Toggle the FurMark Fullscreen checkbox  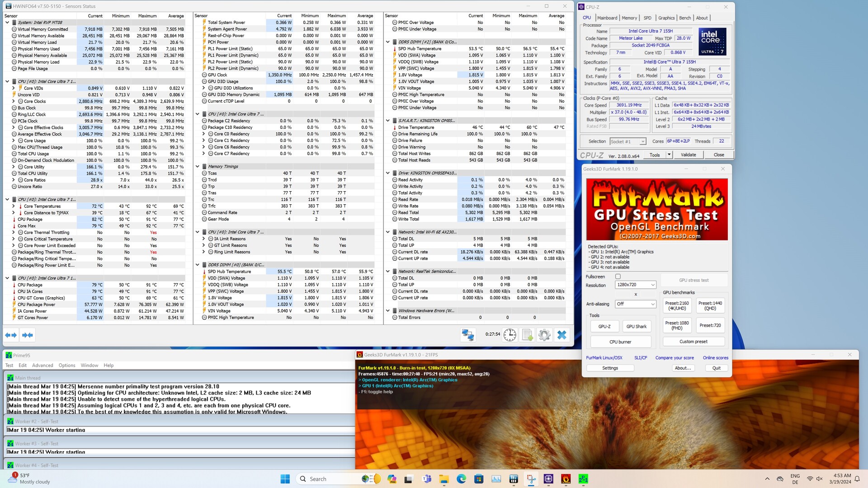[618, 277]
